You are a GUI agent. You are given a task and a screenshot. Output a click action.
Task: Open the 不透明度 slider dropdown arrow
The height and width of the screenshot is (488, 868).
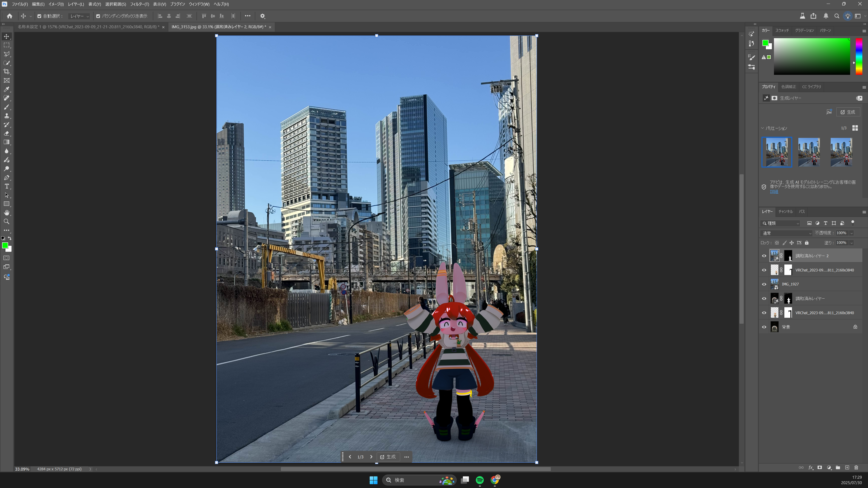point(851,233)
